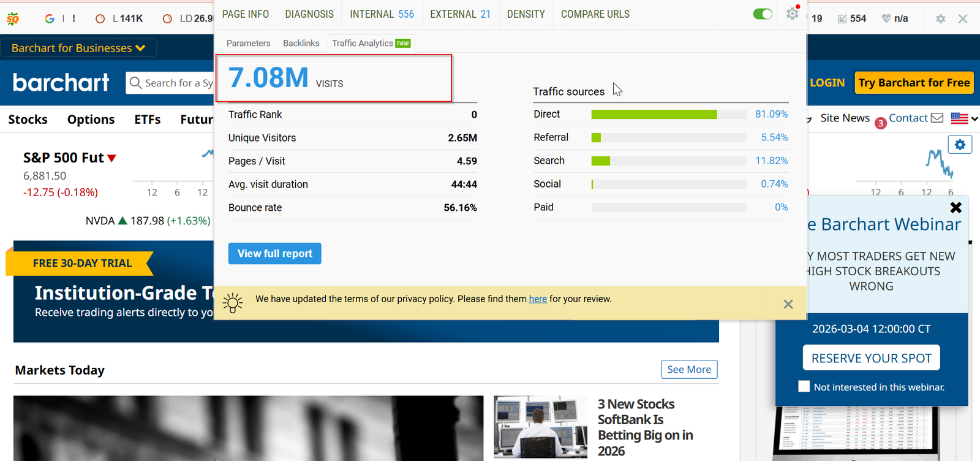Open the DIAGNOSIS tab
This screenshot has width=980, height=461.
tap(309, 13)
